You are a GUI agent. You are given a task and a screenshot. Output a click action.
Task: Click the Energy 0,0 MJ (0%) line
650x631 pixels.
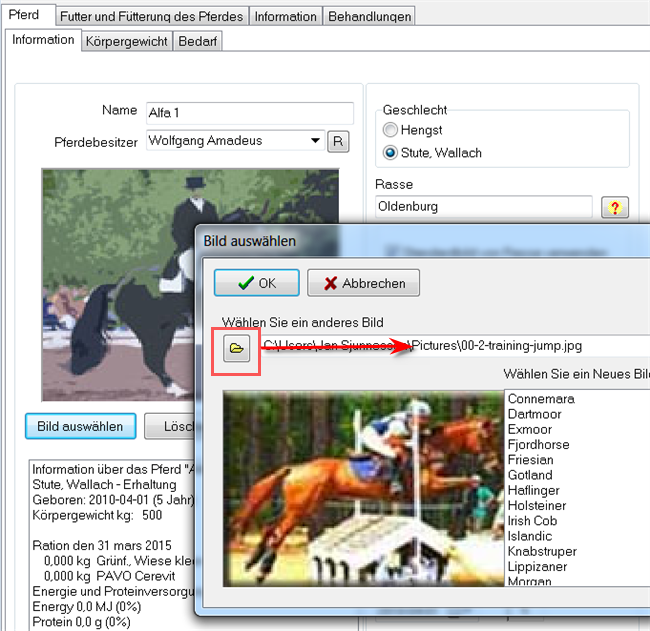(87, 607)
